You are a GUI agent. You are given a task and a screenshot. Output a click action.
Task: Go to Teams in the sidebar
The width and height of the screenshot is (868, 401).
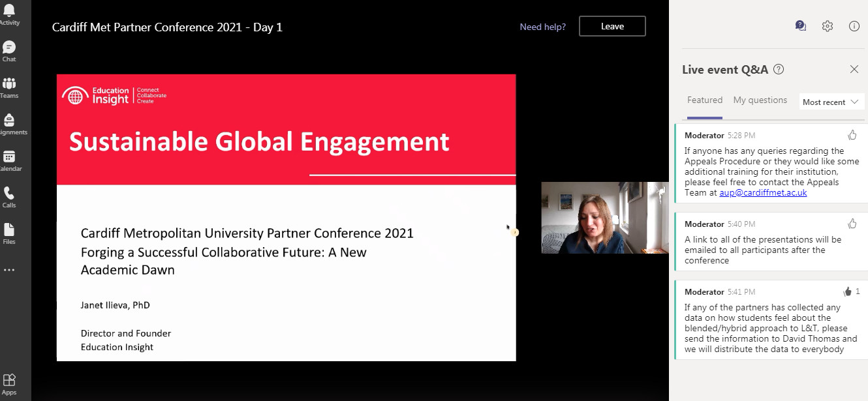9,87
